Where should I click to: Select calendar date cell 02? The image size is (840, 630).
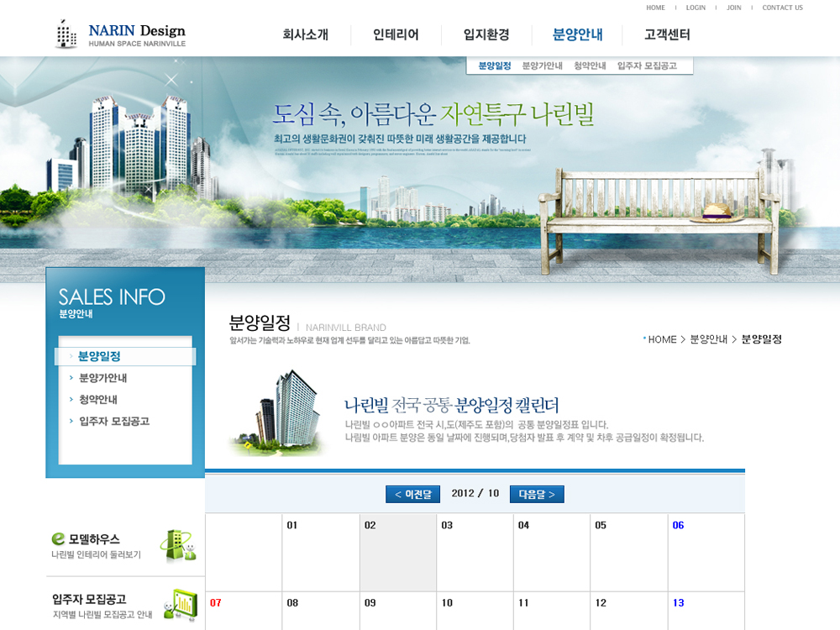pyautogui.click(x=398, y=552)
